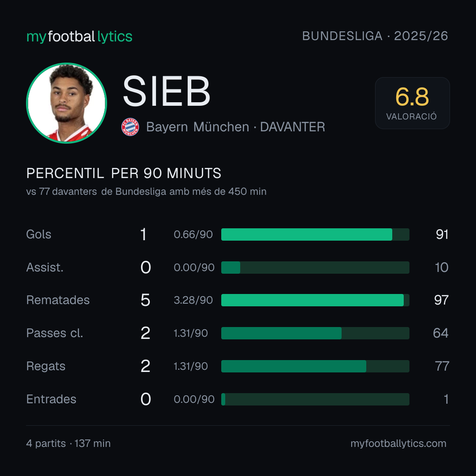Click the Gols percentile bar
The height and width of the screenshot is (476, 476).
coord(315,234)
